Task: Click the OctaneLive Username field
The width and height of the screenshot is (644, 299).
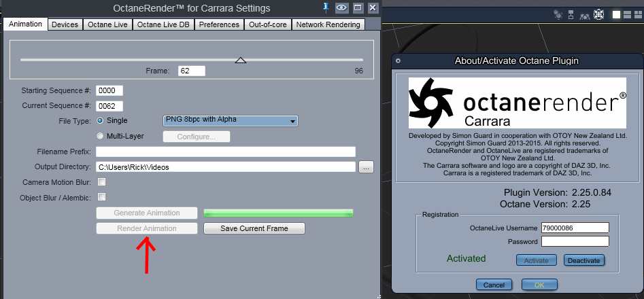Action: click(x=575, y=228)
